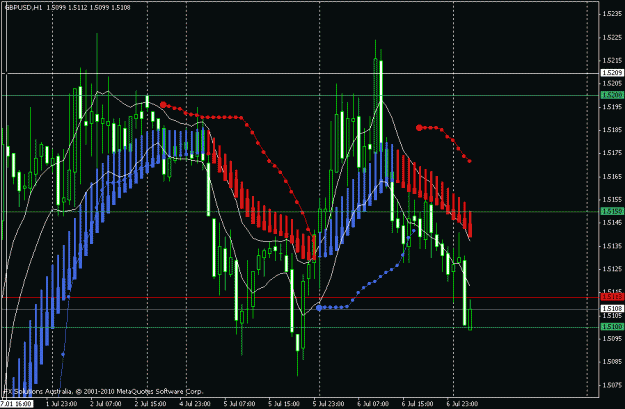Click the 1 Jul 23:00 time label

[61, 404]
